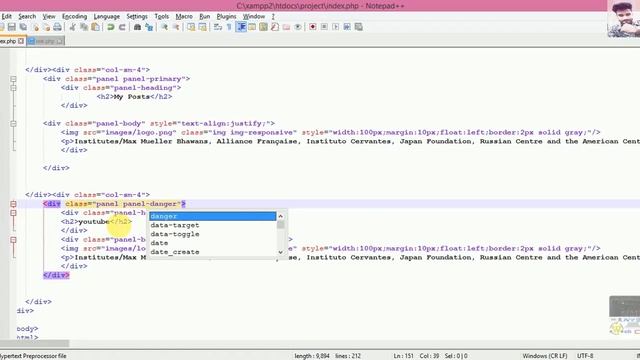Collapse the second panel-body div fold marker
This screenshot has height=360, width=640.
point(13,240)
